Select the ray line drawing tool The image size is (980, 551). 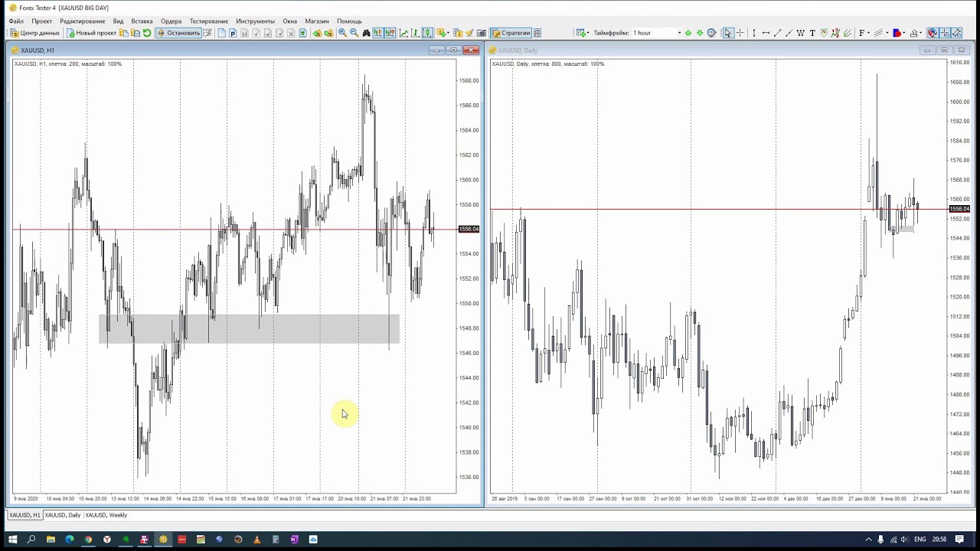pos(789,33)
